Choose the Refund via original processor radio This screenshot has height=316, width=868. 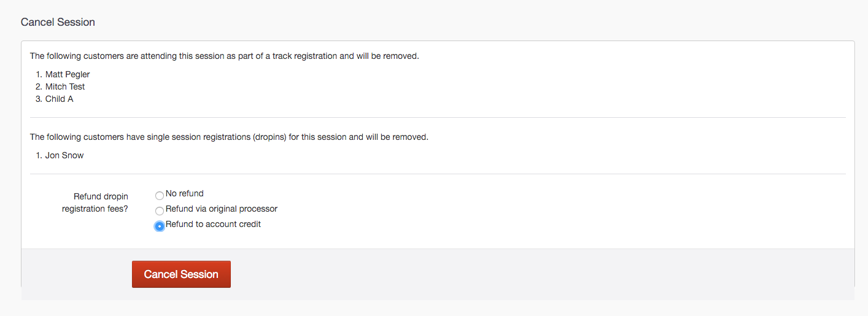[160, 211]
